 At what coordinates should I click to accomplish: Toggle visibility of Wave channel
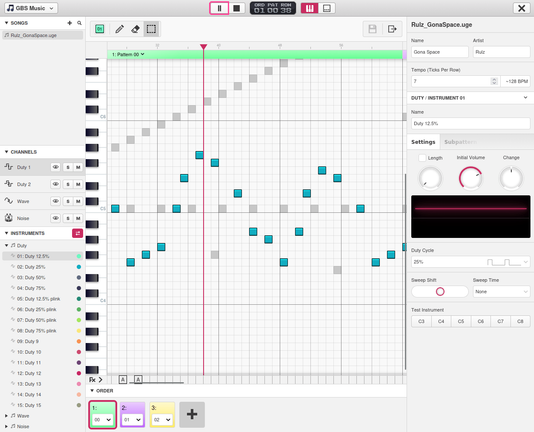pos(56,201)
